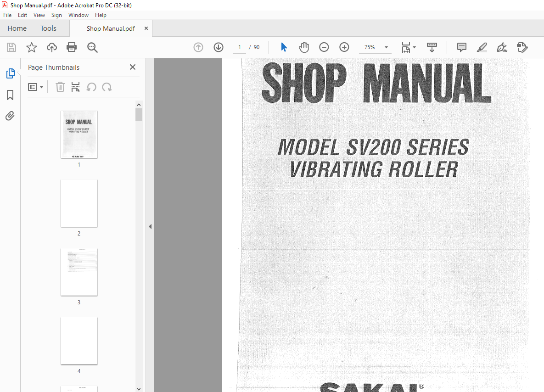Screen dimensions: 544x392
Task: Switch to the Home tab
Action: pyautogui.click(x=17, y=28)
